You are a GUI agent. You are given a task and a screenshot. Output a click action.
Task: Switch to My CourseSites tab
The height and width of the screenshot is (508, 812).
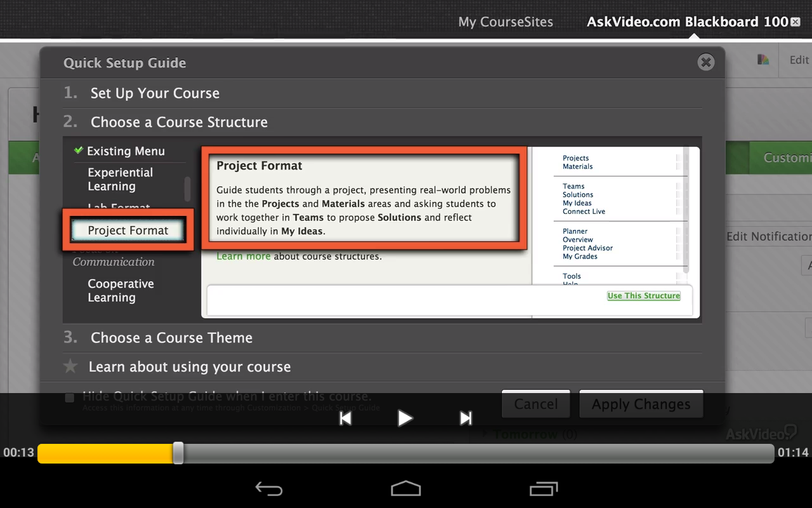(x=506, y=22)
